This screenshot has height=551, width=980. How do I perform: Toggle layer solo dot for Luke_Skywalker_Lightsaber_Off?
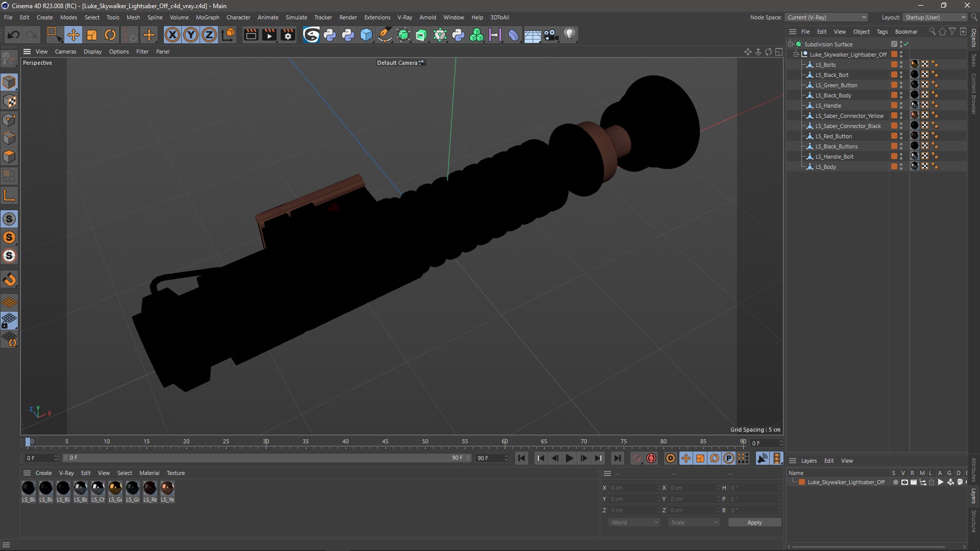coord(895,482)
